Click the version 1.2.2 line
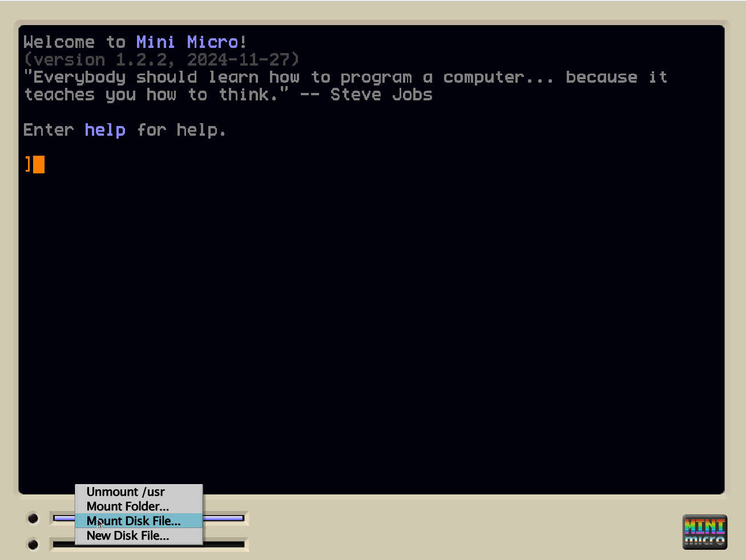The height and width of the screenshot is (560, 746). [162, 59]
